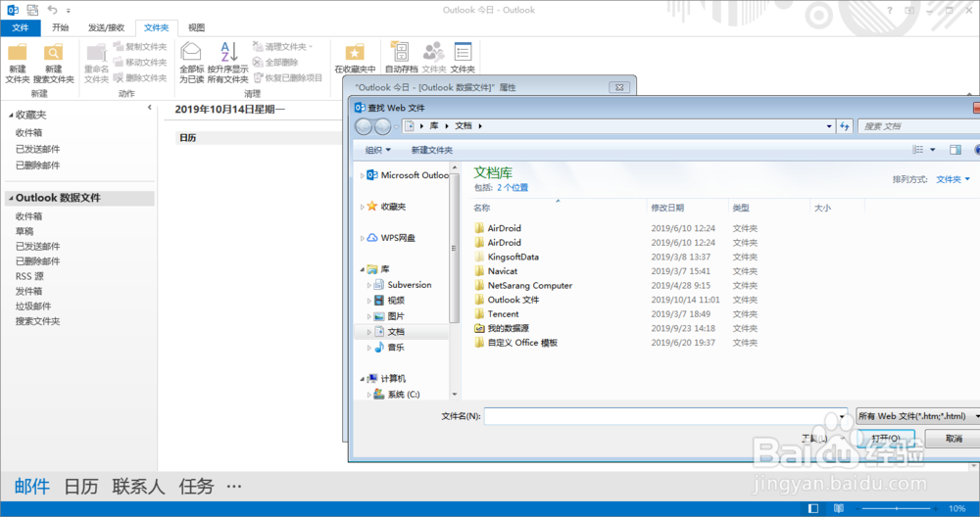980x517 pixels.
Task: Select Subversion in the dialog tree
Action: click(409, 285)
